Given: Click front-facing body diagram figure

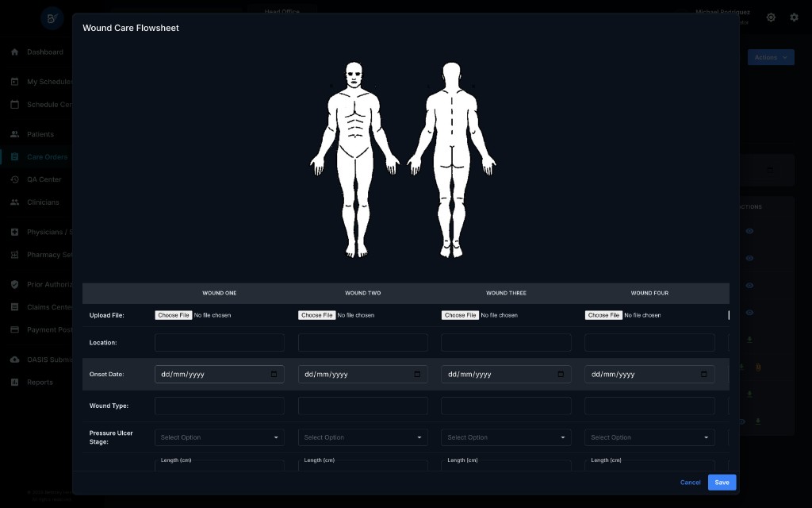Looking at the screenshot, I should (354, 160).
